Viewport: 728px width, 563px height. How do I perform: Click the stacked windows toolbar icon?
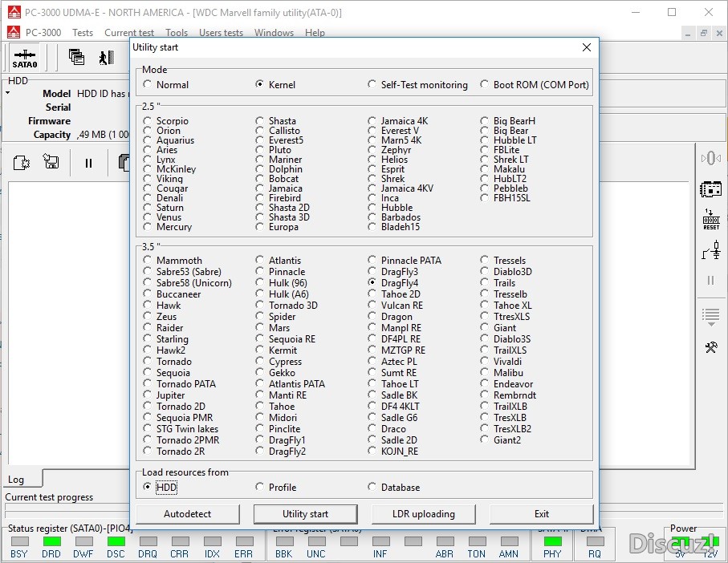[x=76, y=57]
